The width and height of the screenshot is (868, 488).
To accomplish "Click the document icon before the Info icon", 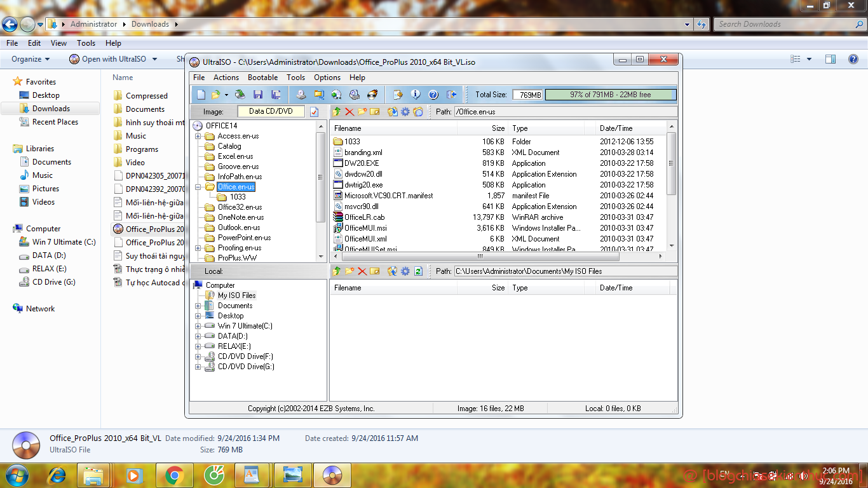I will point(398,95).
